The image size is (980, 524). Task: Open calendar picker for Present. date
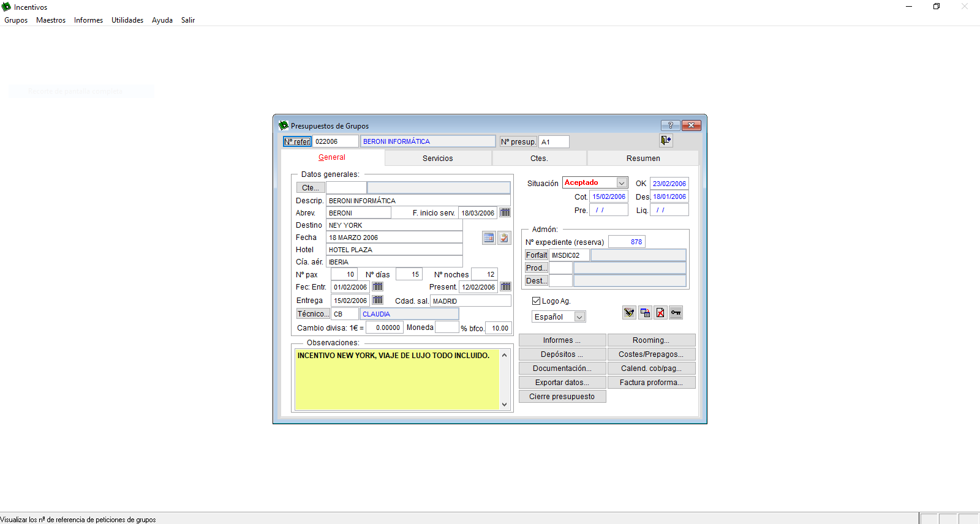(x=505, y=286)
